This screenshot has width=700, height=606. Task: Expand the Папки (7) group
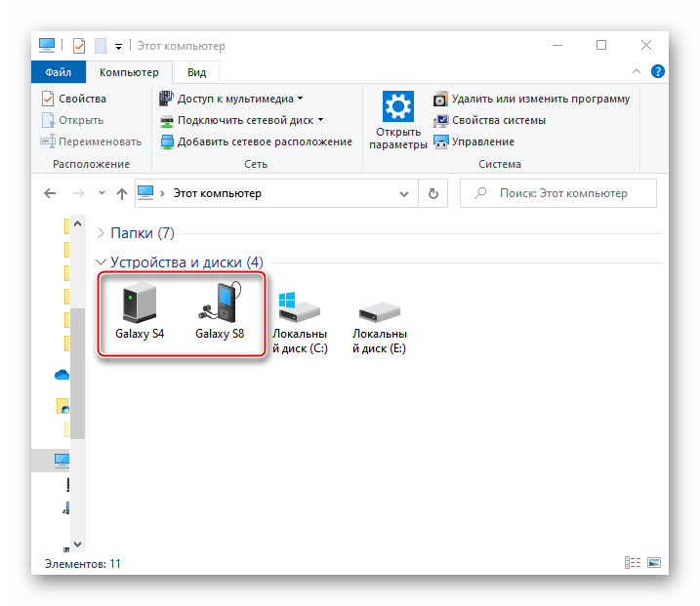pos(103,233)
